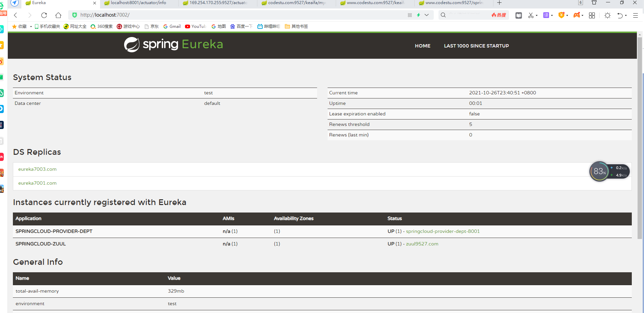
Task: Open the 360搜索 bookmark
Action: pos(101,26)
